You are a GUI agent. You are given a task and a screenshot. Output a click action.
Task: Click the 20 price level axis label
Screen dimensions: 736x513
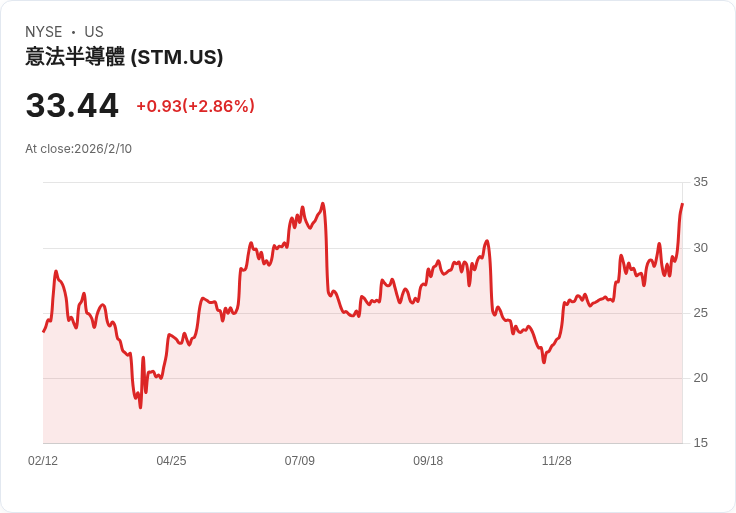701,378
